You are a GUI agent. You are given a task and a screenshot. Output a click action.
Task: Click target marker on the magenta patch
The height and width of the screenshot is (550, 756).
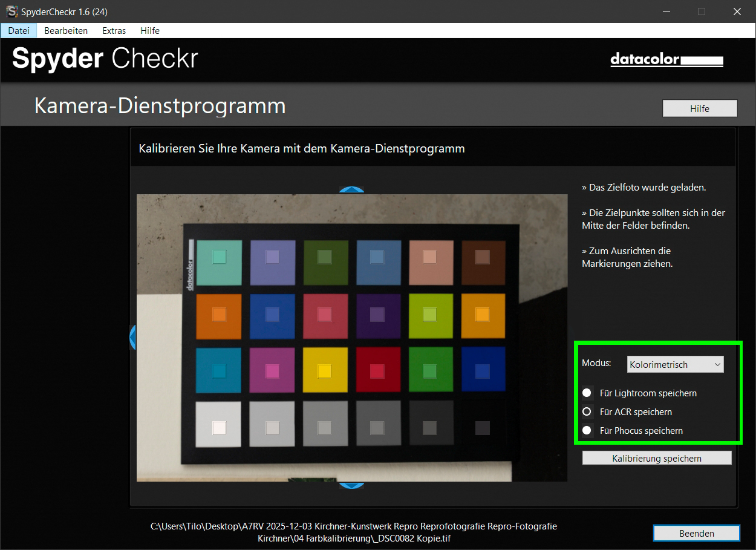point(272,371)
